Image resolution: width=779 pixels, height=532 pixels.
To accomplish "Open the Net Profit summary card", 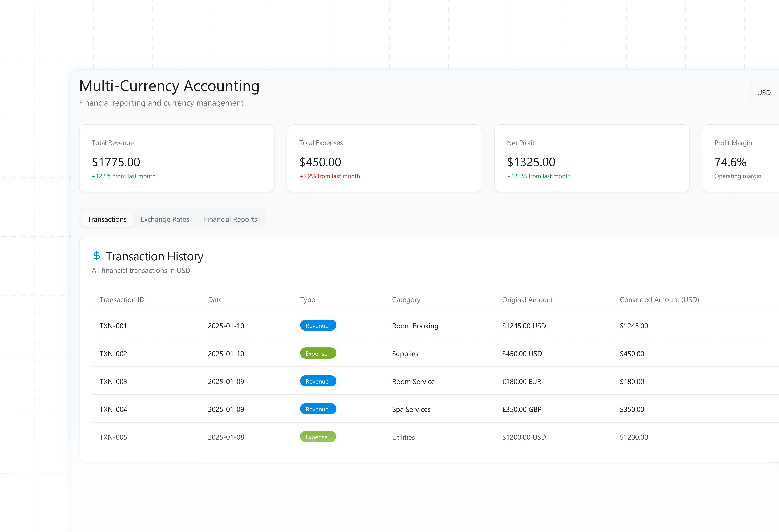I will coord(592,158).
